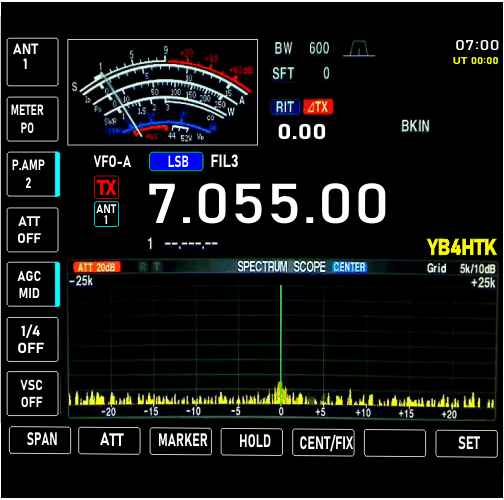This screenshot has width=504, height=500.
Task: Change the METER PO selection
Action: (x=33, y=119)
